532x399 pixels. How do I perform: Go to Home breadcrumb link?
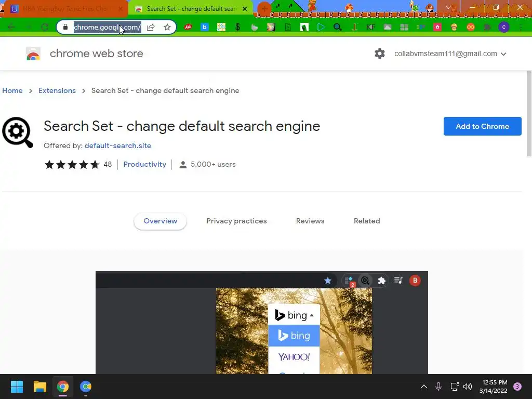point(12,90)
